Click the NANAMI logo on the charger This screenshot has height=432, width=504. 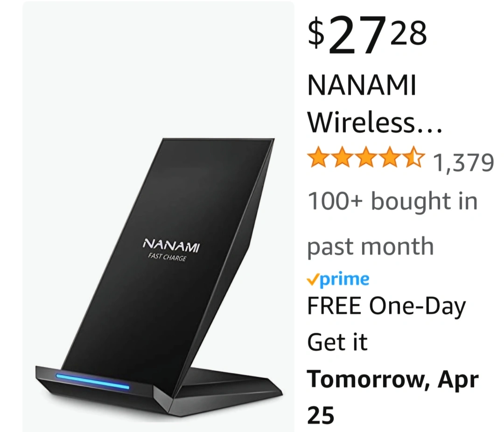pyautogui.click(x=171, y=246)
